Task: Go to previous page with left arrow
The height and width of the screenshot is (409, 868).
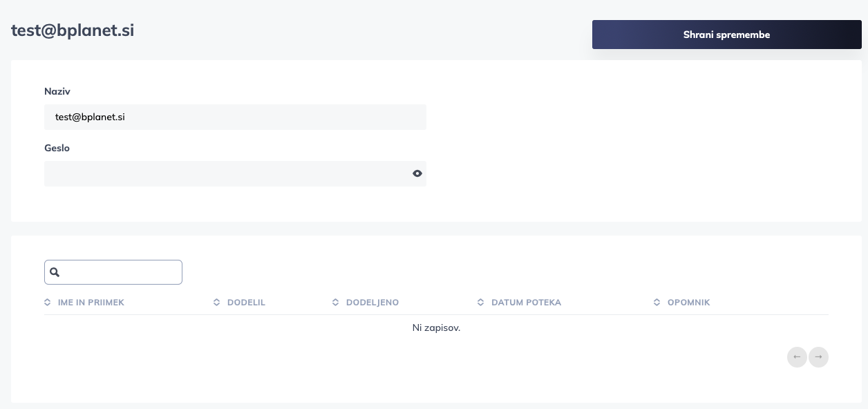Action: coord(797,357)
